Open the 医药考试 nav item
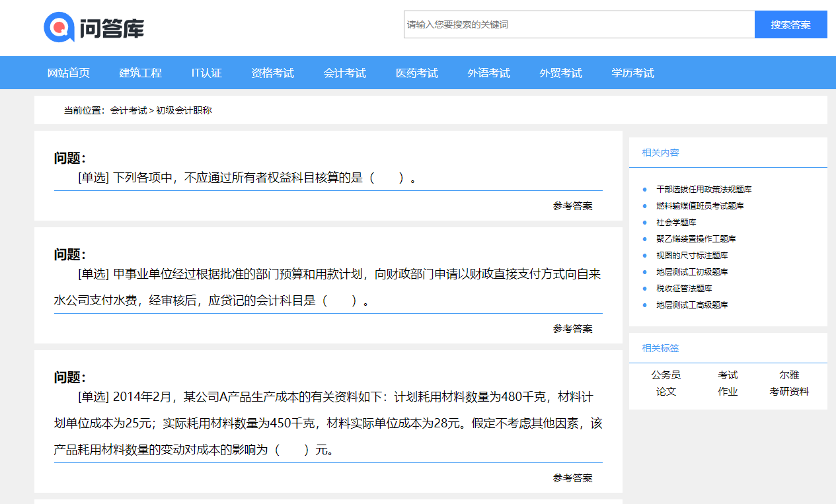Screen dimensions: 836x504 (417, 73)
